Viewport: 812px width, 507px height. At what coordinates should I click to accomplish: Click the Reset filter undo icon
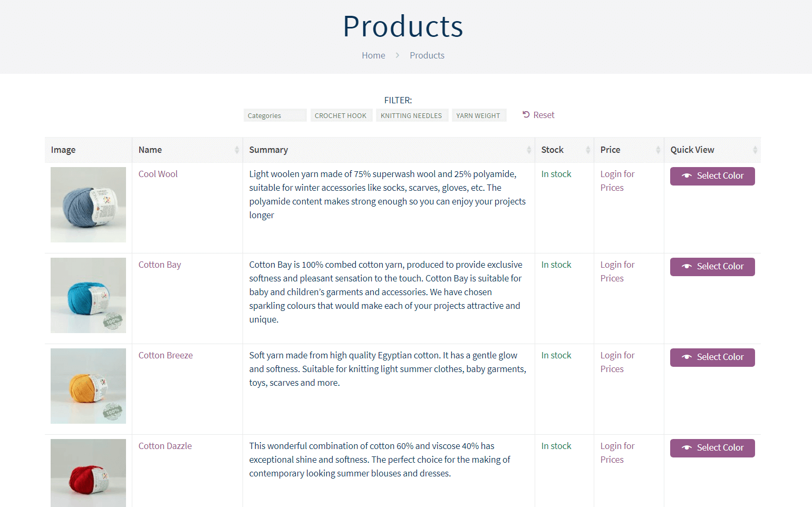[x=526, y=115]
